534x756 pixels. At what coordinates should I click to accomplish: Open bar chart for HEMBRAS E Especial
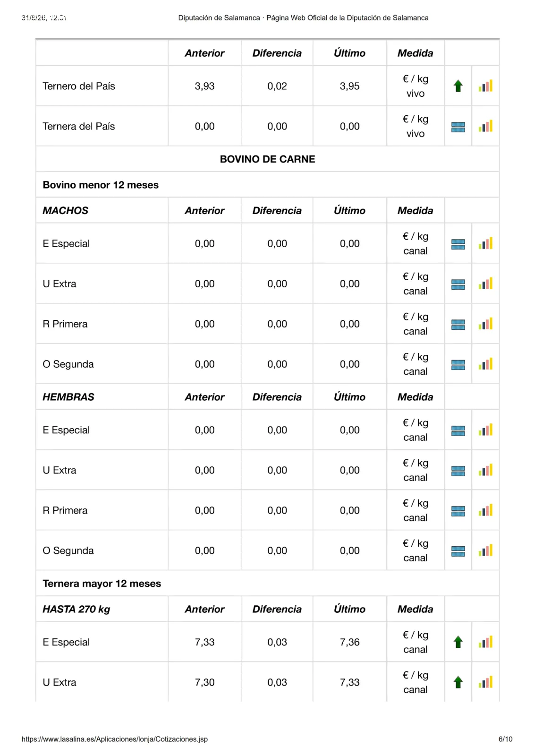pos(485,430)
